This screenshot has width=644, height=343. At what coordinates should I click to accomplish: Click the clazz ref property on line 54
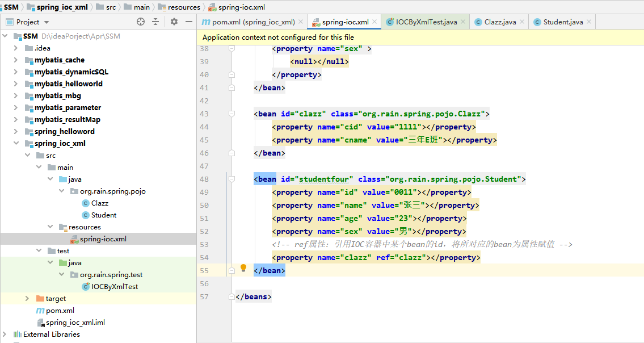pyautogui.click(x=376, y=257)
